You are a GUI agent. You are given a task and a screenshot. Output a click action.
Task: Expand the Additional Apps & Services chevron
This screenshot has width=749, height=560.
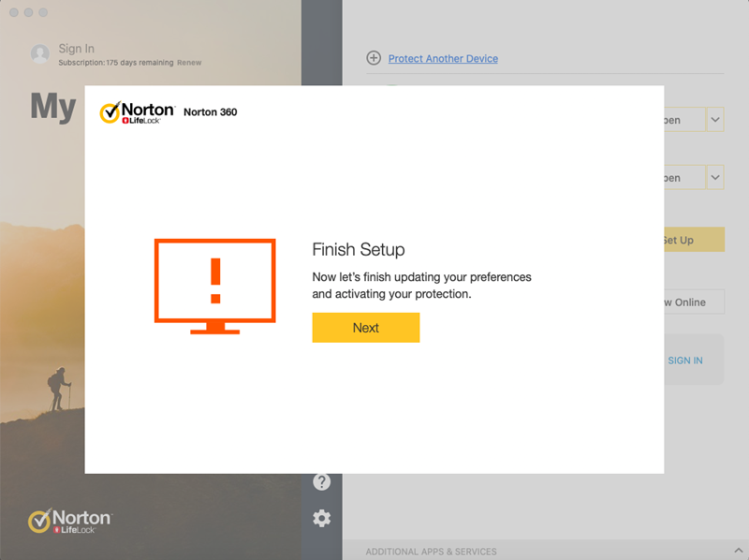739,551
